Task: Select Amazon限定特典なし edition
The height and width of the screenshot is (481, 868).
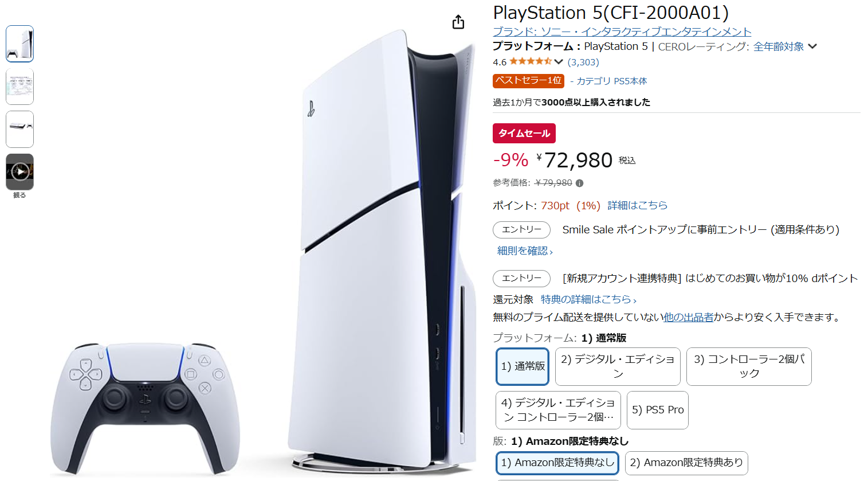Action: tap(557, 463)
